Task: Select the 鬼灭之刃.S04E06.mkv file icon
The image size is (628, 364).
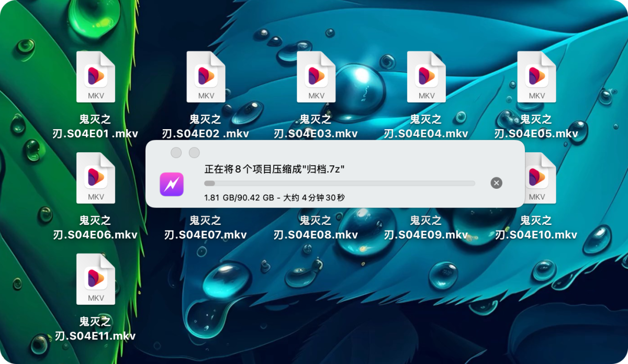Action: point(96,178)
